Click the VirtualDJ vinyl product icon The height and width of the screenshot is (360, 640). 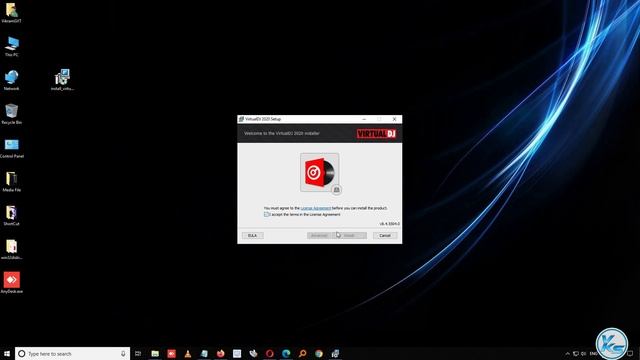(319, 172)
